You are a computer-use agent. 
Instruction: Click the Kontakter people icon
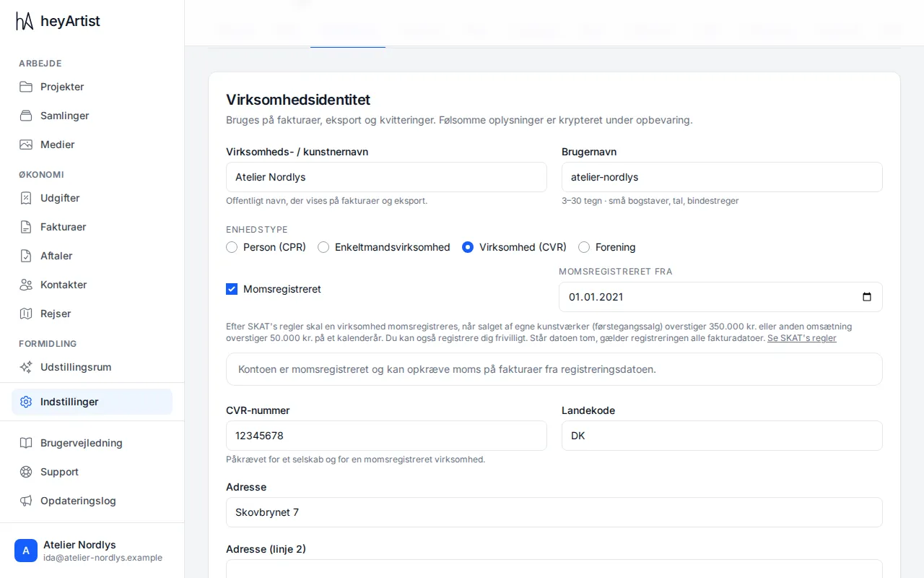pos(26,285)
